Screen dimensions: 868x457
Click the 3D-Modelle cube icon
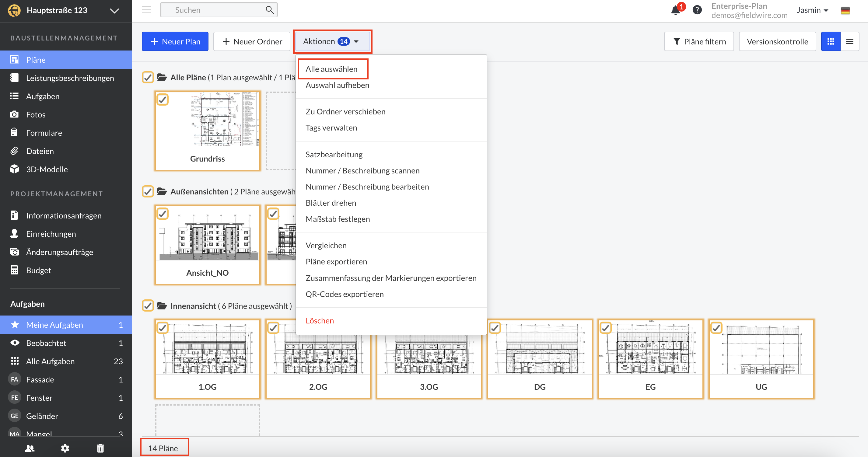point(14,169)
